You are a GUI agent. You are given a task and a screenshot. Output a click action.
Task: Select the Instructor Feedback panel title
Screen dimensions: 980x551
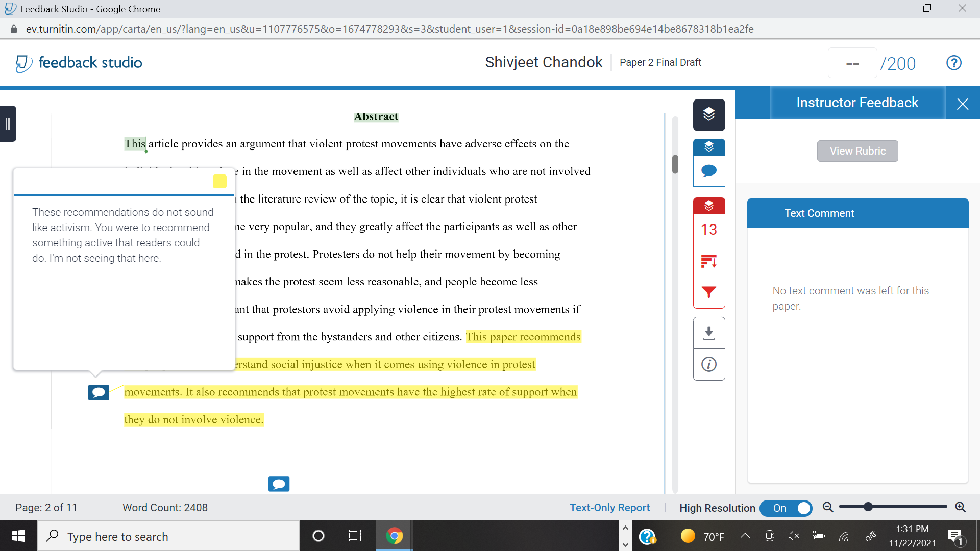pos(857,103)
